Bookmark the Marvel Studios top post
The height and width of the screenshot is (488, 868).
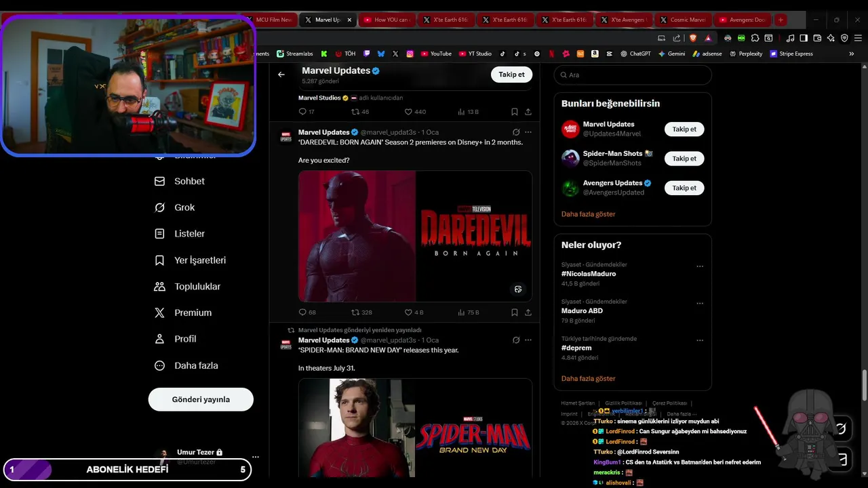click(x=515, y=112)
